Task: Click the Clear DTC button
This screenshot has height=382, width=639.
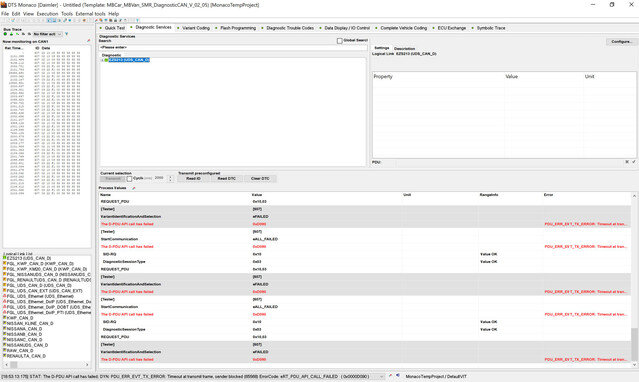Action: 260,179
